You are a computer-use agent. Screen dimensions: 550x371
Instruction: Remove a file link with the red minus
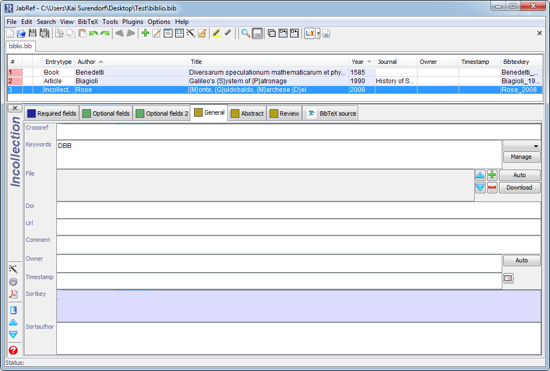point(492,188)
